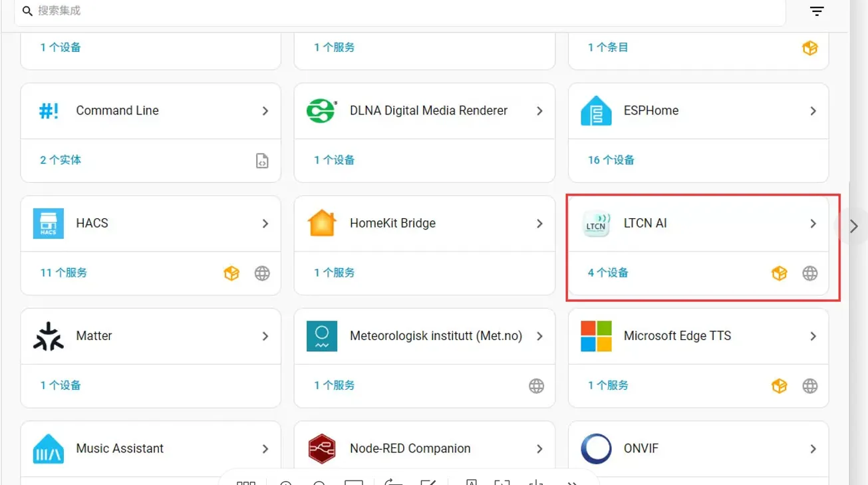
Task: Open the 11 个服务 link under HACS
Action: click(x=64, y=273)
